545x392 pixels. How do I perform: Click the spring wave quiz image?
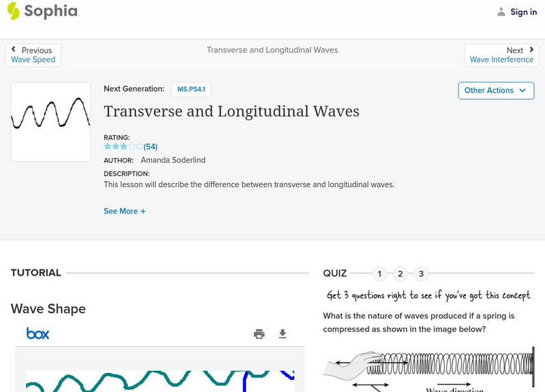click(429, 367)
